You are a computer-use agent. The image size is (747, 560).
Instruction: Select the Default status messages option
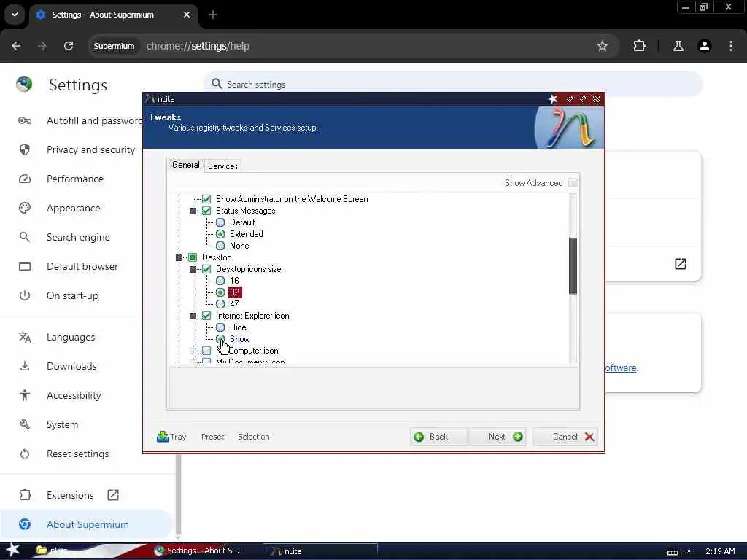[x=220, y=222]
